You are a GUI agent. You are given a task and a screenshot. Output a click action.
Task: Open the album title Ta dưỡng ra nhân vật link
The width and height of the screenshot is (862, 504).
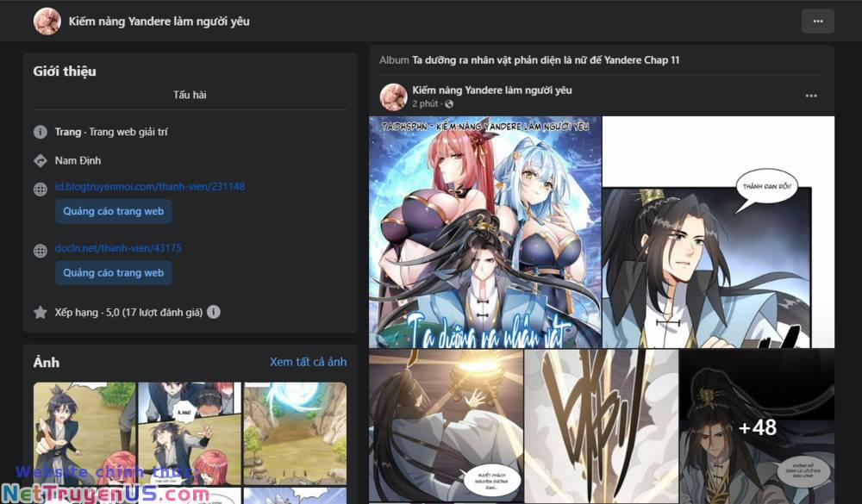tap(546, 60)
